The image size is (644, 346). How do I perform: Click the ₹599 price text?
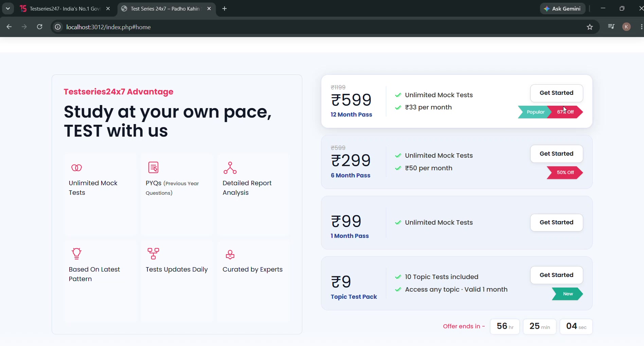(351, 100)
